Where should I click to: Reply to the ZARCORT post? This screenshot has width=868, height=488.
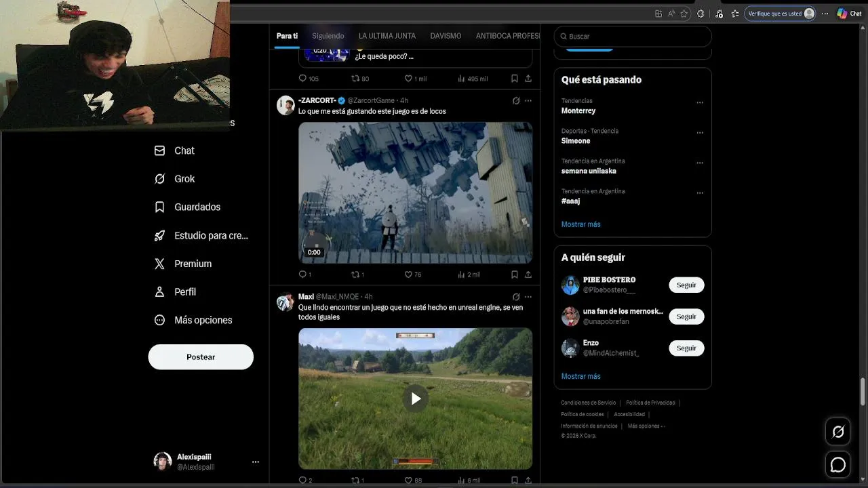pos(304,274)
